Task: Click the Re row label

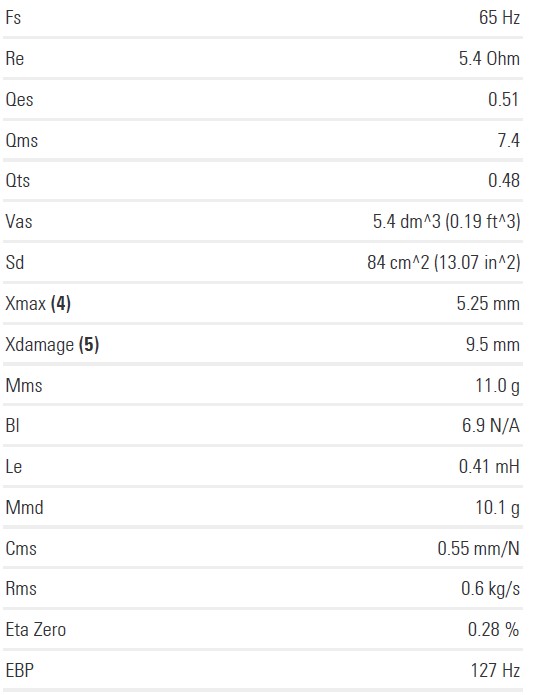Action: [x=14, y=59]
